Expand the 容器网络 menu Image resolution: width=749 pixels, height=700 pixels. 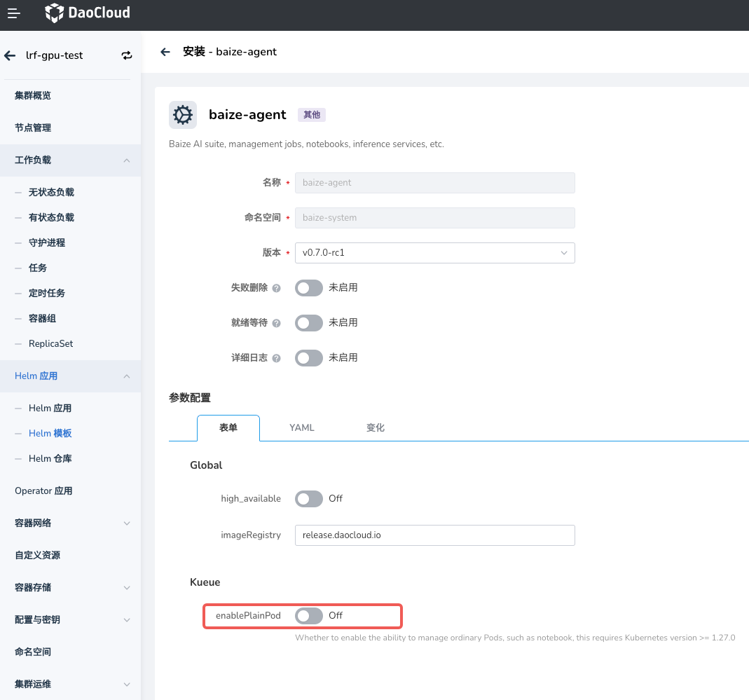click(126, 523)
